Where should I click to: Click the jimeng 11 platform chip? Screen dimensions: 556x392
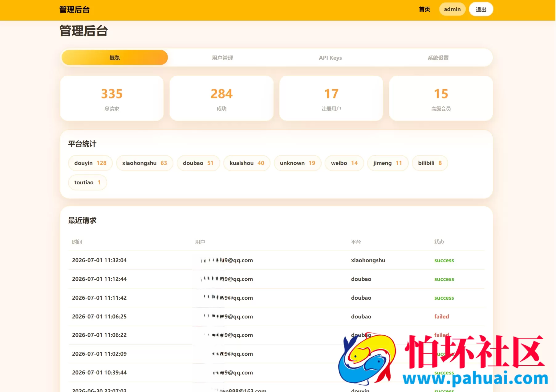tap(388, 163)
